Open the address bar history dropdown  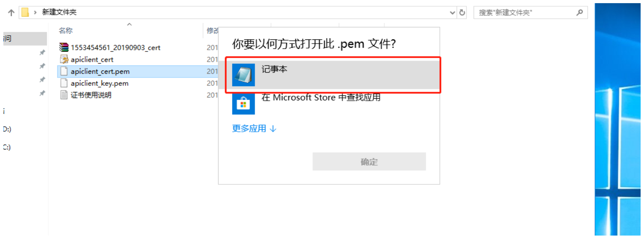pyautogui.click(x=452, y=13)
